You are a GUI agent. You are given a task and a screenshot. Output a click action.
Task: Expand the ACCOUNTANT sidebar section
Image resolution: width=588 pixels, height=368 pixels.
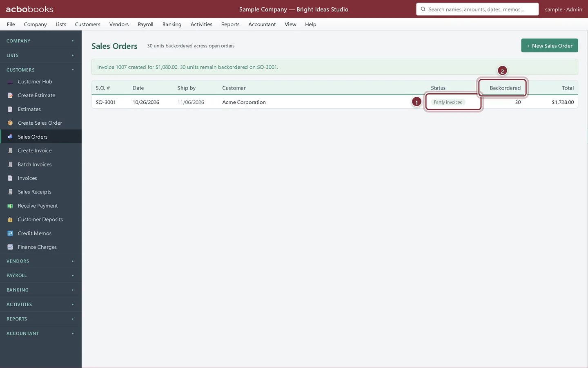pos(41,334)
